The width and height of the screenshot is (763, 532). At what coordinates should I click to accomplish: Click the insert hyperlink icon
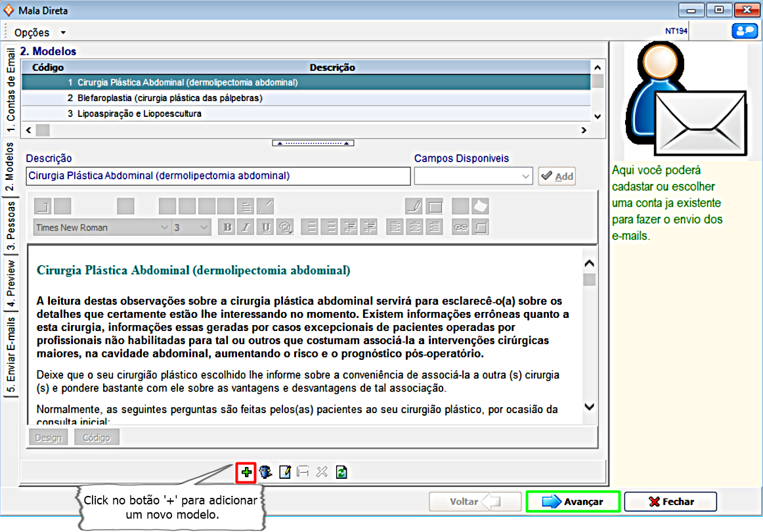(461, 227)
